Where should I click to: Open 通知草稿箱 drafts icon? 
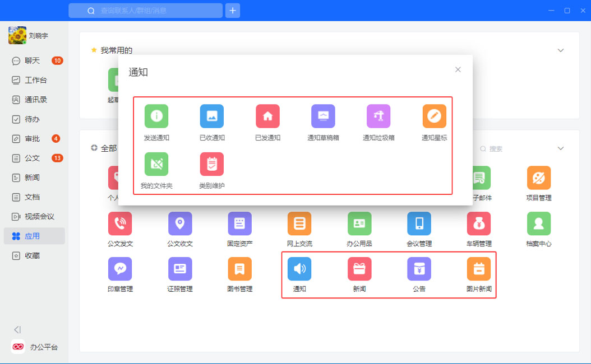click(323, 116)
